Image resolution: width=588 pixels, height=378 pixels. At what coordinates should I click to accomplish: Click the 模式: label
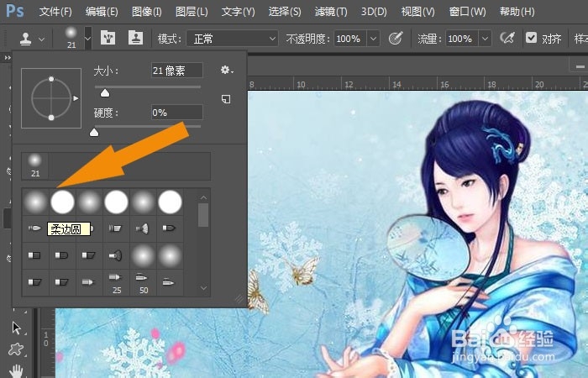(x=170, y=39)
